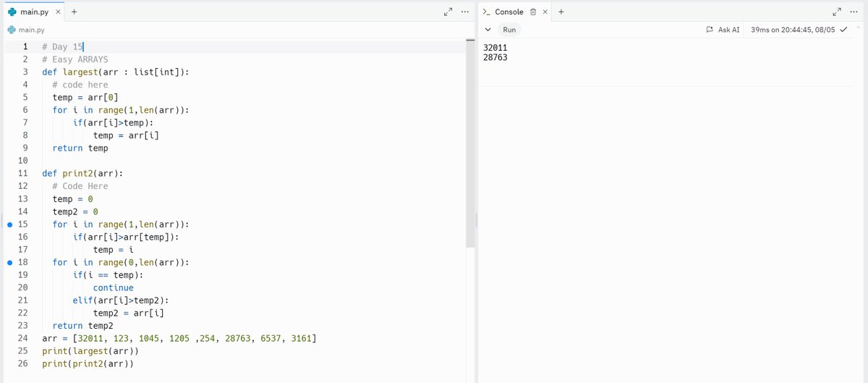
Task: Click 'if(arr[i]>temp):' on line 7
Action: coord(114,122)
